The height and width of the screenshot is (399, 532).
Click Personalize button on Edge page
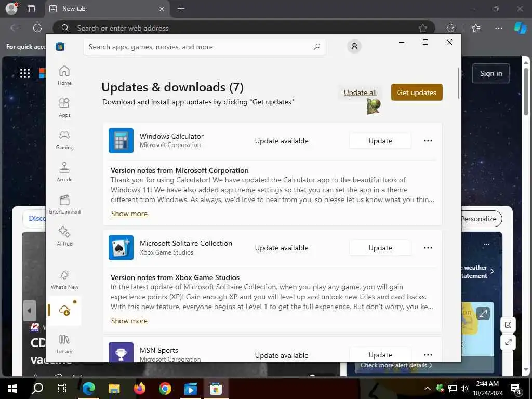coord(481,219)
